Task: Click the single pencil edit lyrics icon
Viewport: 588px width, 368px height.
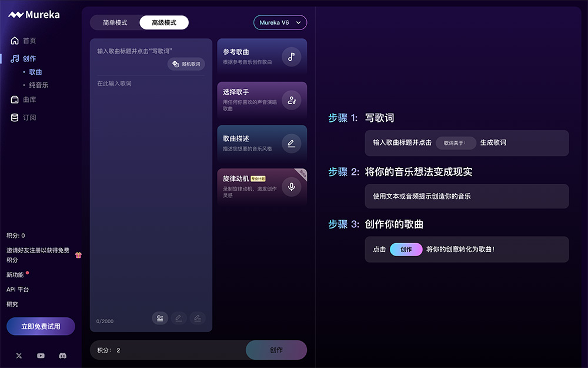Action: (179, 318)
